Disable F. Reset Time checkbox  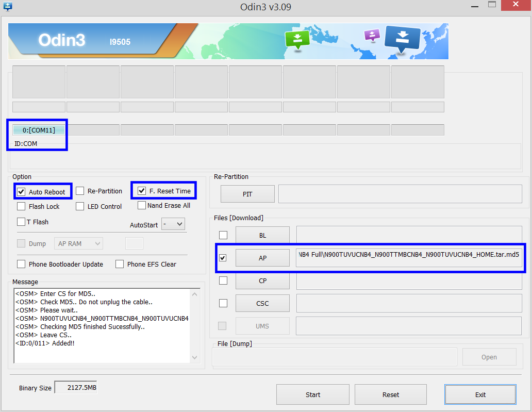(x=142, y=191)
